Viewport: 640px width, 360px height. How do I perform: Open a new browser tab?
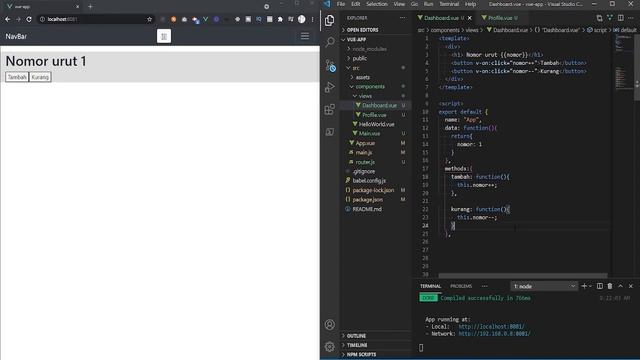click(90, 7)
